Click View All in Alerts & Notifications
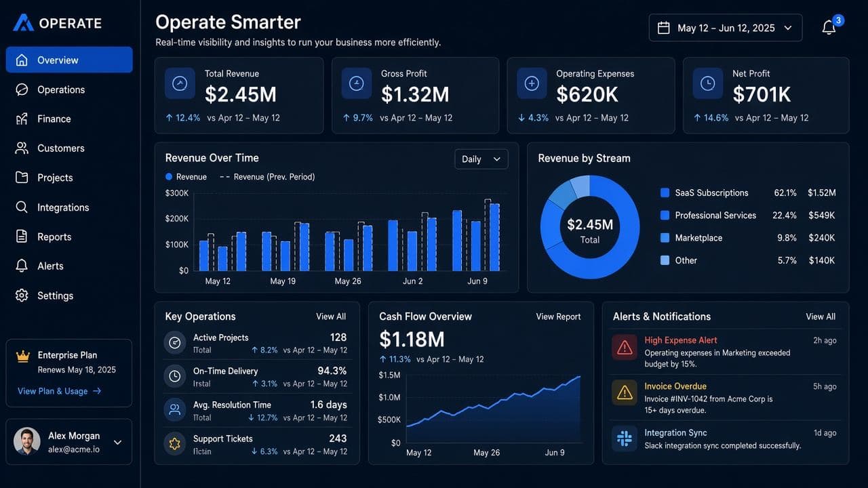The height and width of the screenshot is (488, 868). pyautogui.click(x=821, y=317)
